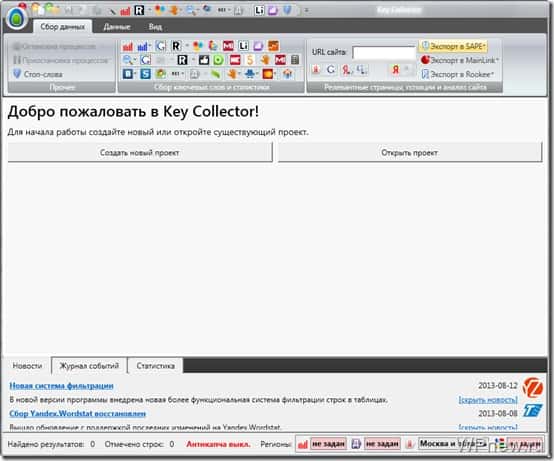Click blue B icon in third ribbon row
Screen dimensions: 554x461
[x=128, y=74]
